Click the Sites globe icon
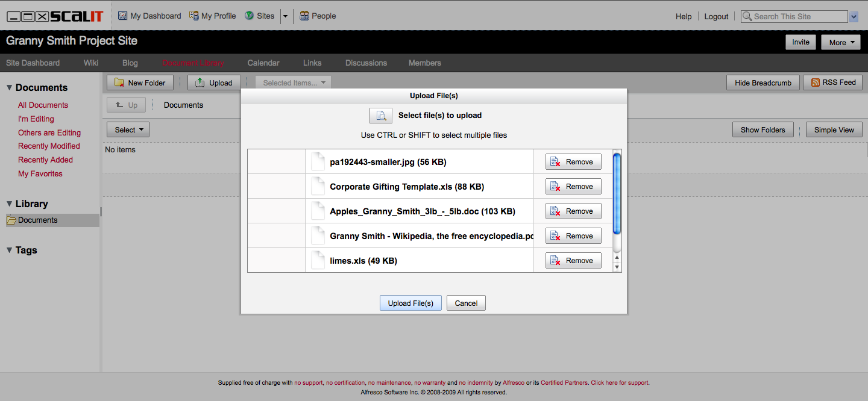868x401 pixels. (249, 16)
